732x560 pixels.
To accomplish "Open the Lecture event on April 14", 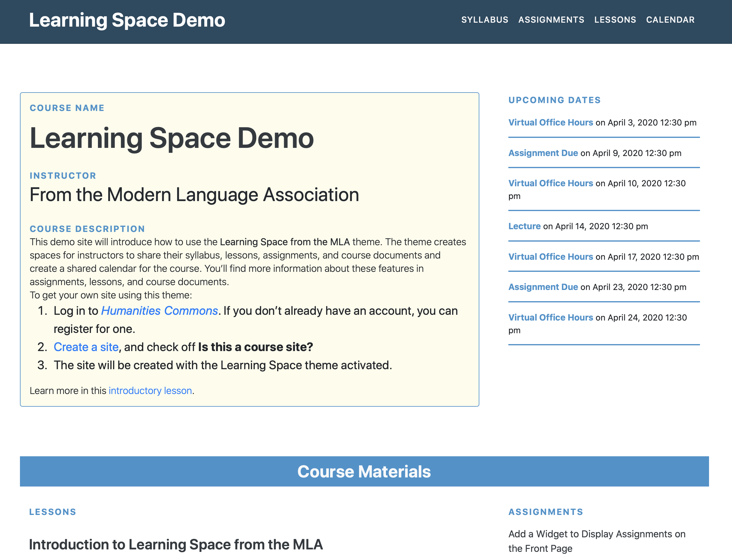I will pos(524,226).
